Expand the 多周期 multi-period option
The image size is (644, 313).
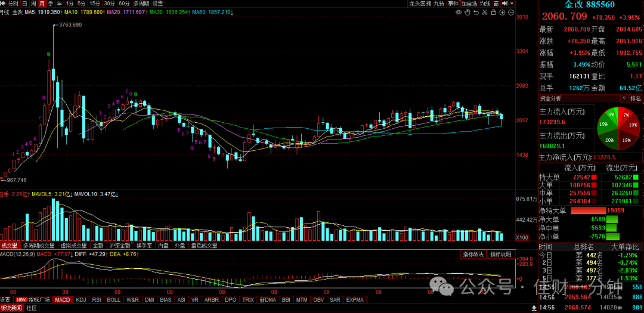(141, 4)
